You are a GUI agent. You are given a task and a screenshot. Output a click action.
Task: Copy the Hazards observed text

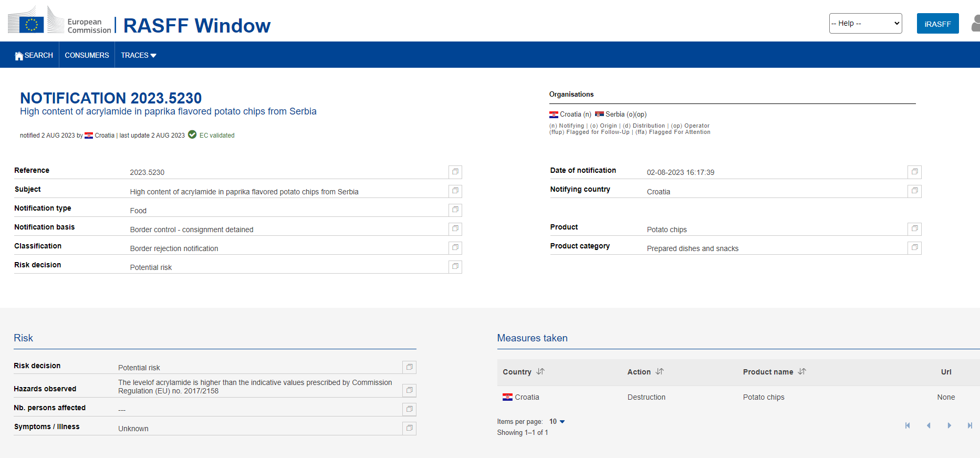click(409, 390)
